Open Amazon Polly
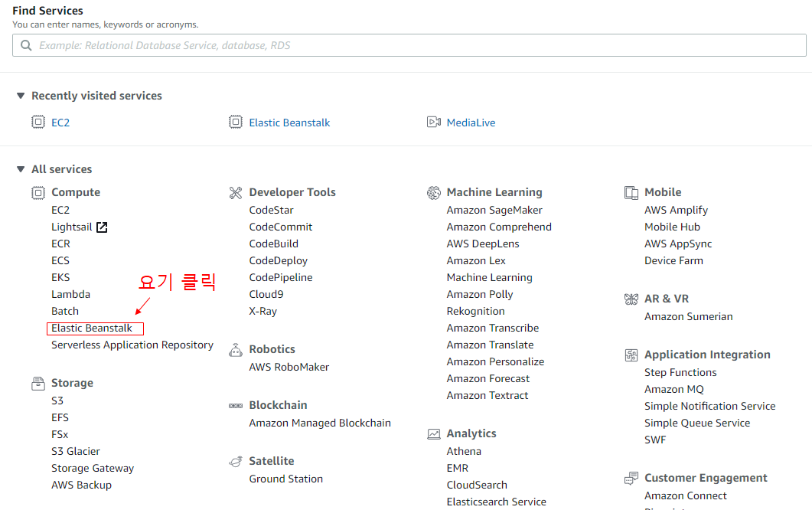 click(480, 294)
